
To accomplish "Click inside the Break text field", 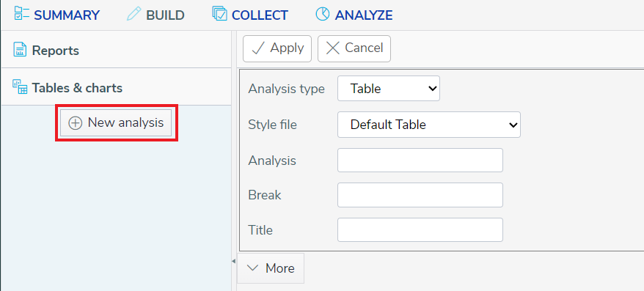I will (420, 195).
